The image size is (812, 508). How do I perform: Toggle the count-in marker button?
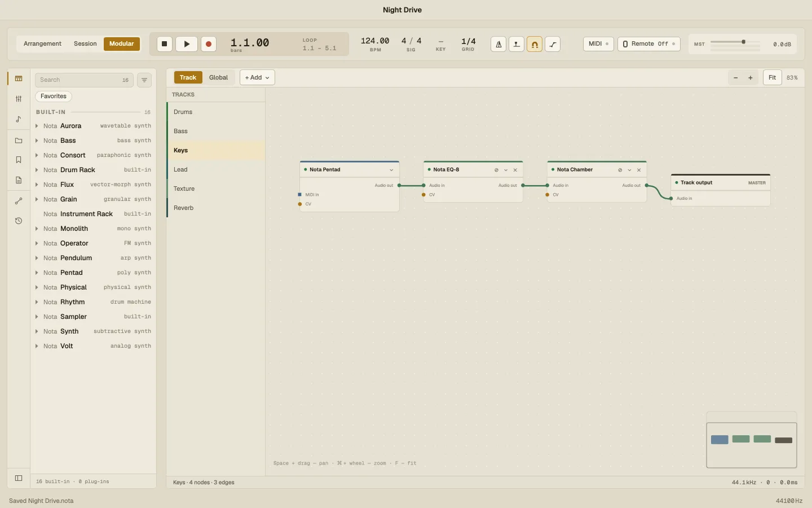(517, 44)
